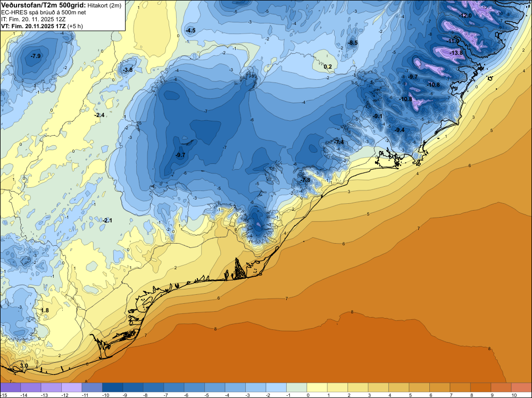
Task: Click the -8.5 temperature label
Action: click(x=353, y=43)
